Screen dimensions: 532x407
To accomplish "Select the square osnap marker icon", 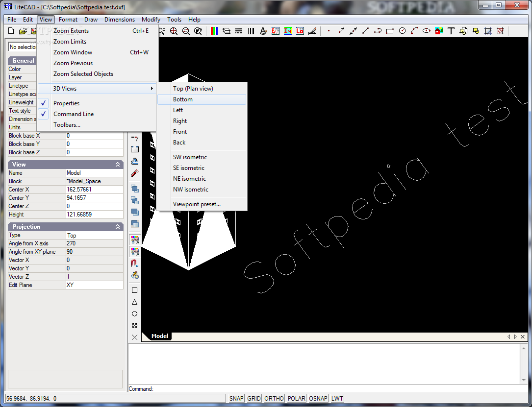I will click(135, 290).
